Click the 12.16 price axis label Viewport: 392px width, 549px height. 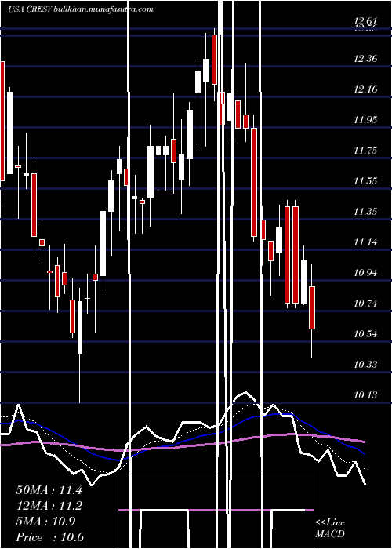coord(365,89)
